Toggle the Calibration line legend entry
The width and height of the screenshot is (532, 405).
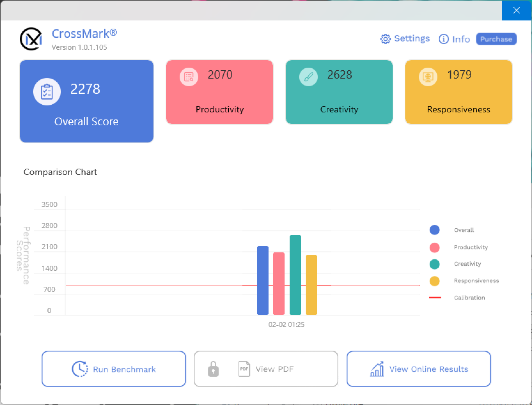[x=435, y=298]
